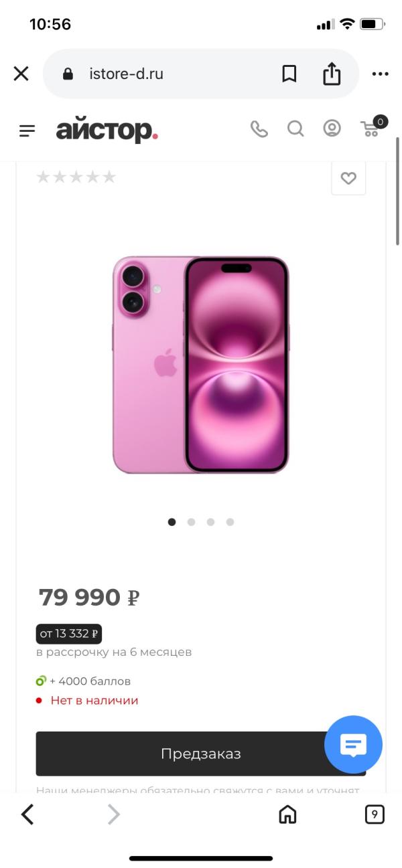Open the user account icon

point(332,128)
